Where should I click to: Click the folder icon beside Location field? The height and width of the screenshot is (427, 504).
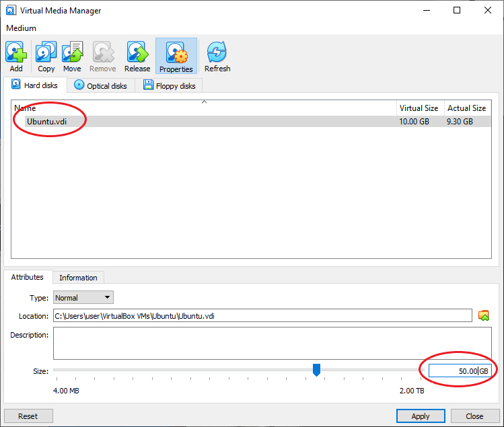tap(484, 315)
